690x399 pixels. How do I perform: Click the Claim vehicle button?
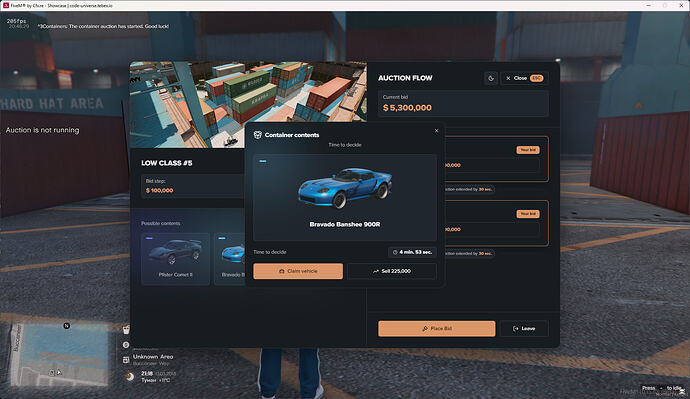pos(298,271)
